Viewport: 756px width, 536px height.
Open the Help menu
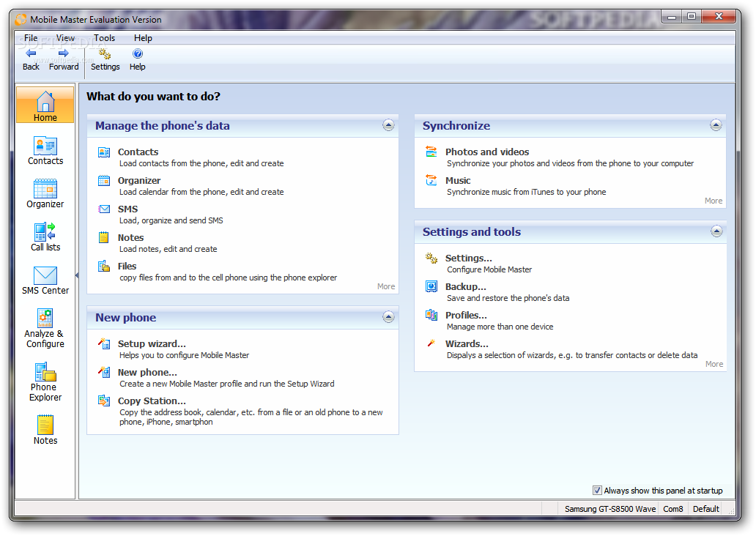[143, 38]
